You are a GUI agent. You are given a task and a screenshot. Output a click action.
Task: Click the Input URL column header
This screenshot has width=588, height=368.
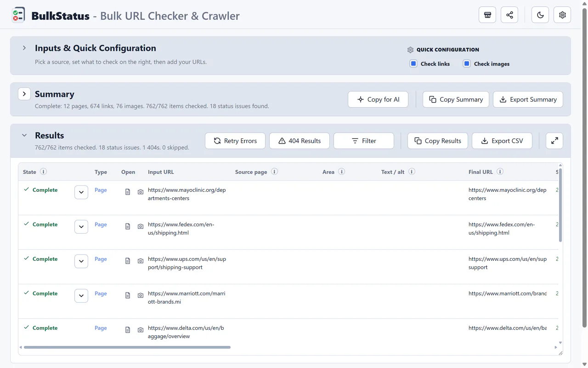161,172
